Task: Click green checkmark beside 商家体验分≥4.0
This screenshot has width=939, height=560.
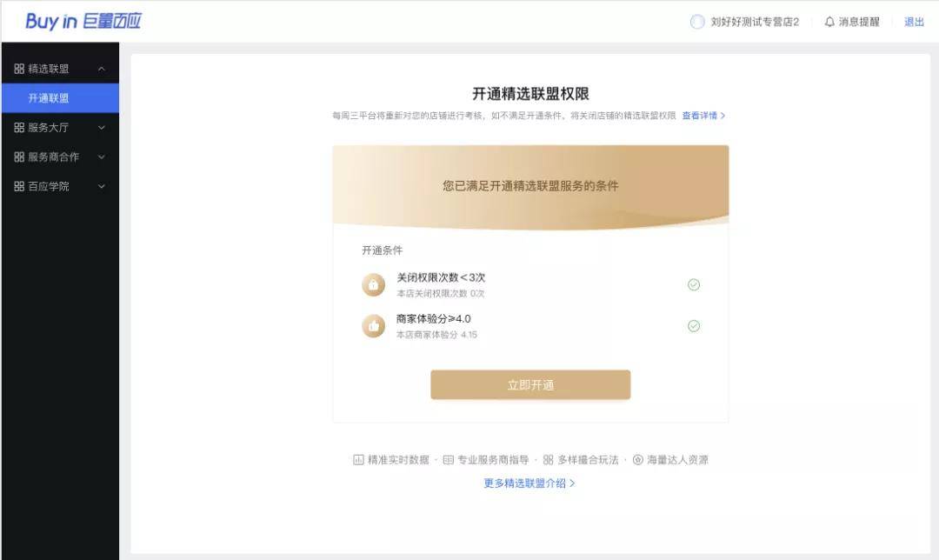Action: [x=694, y=326]
